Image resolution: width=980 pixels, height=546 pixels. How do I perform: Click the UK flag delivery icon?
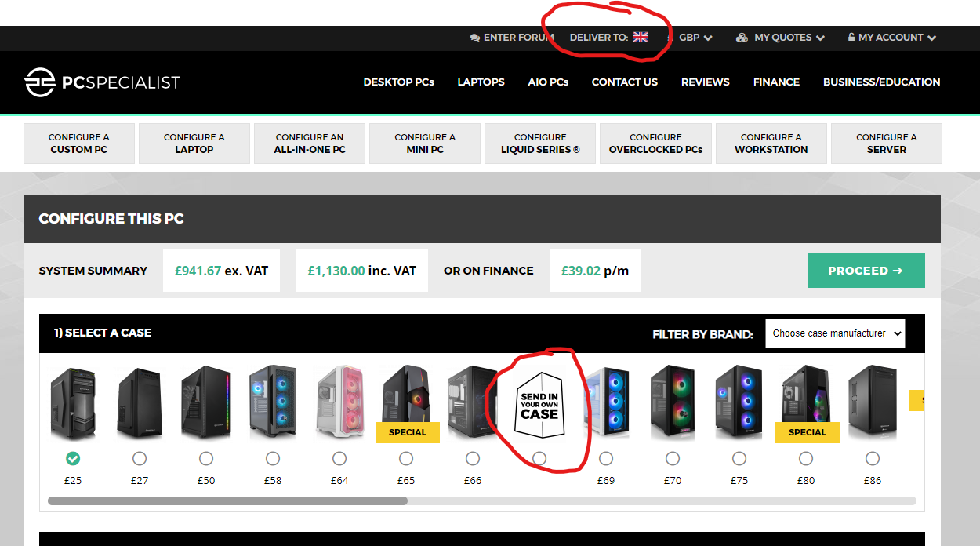(x=641, y=37)
